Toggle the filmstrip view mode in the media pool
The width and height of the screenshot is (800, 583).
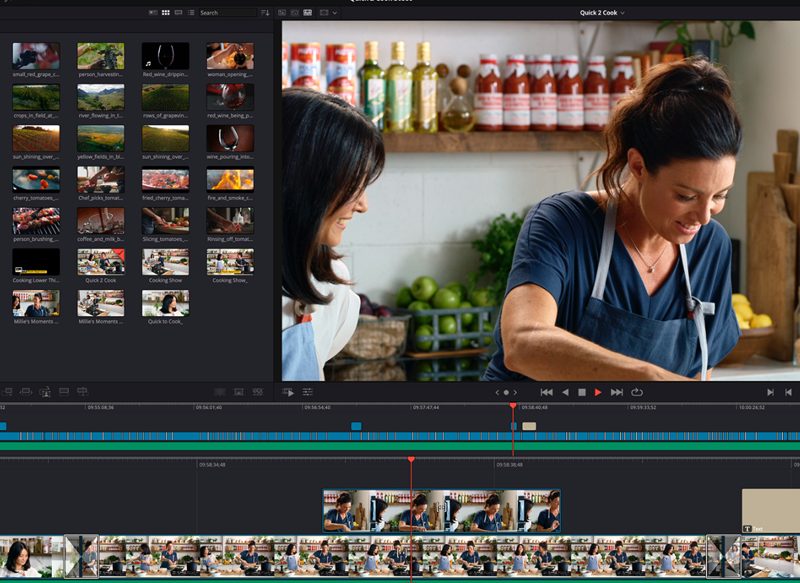click(x=177, y=13)
